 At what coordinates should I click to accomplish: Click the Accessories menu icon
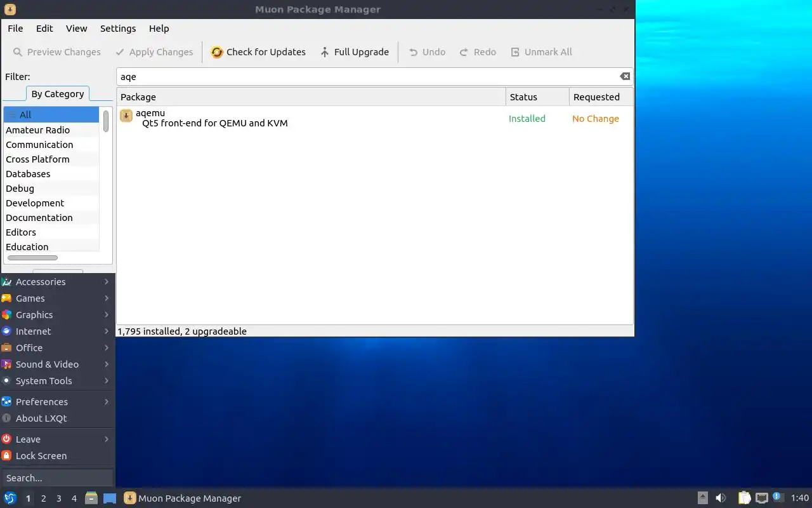(x=6, y=281)
